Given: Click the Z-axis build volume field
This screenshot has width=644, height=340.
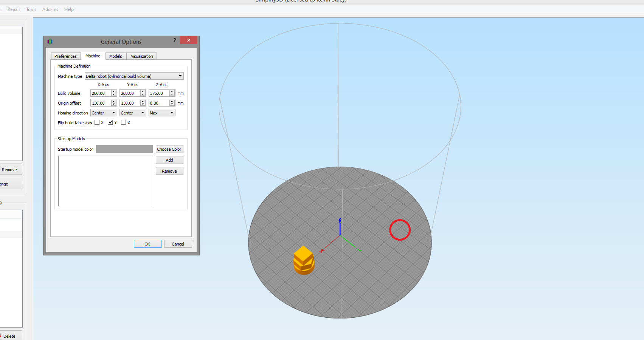Looking at the screenshot, I should pos(158,93).
